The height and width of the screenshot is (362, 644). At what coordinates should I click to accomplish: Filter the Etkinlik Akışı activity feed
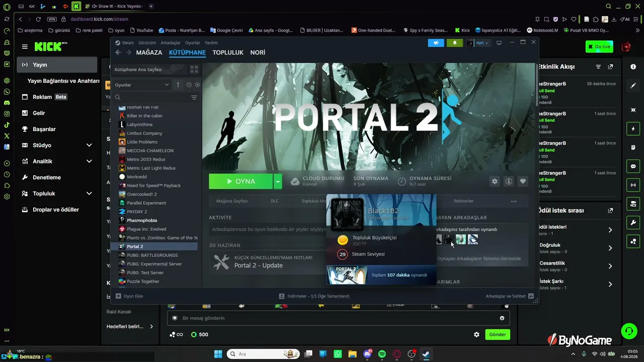coord(598,67)
